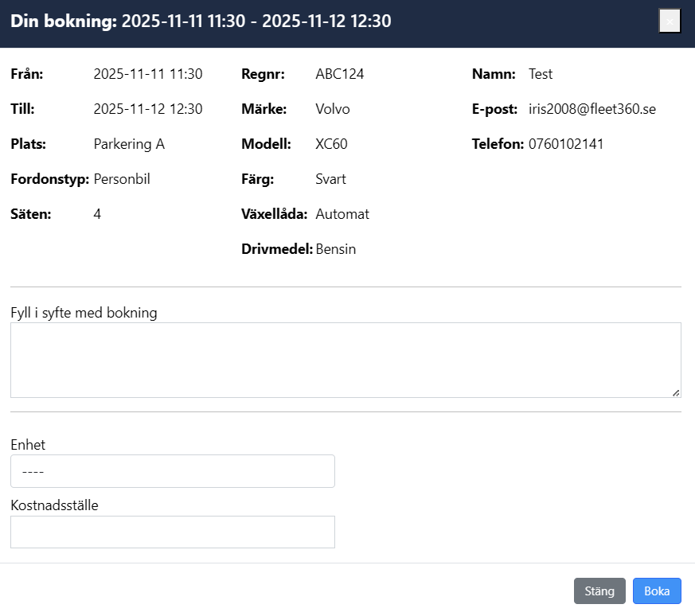Click the 'Din bokning' dialog title

(x=201, y=21)
